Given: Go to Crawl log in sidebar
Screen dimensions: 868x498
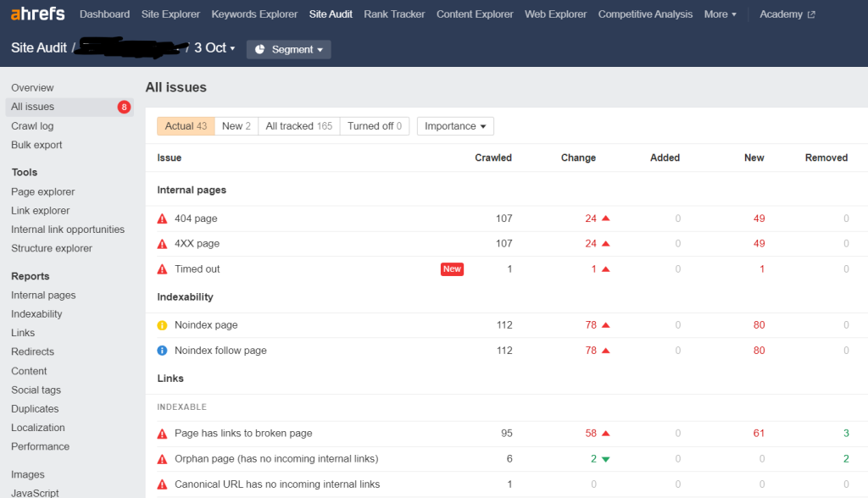Looking at the screenshot, I should 32,126.
